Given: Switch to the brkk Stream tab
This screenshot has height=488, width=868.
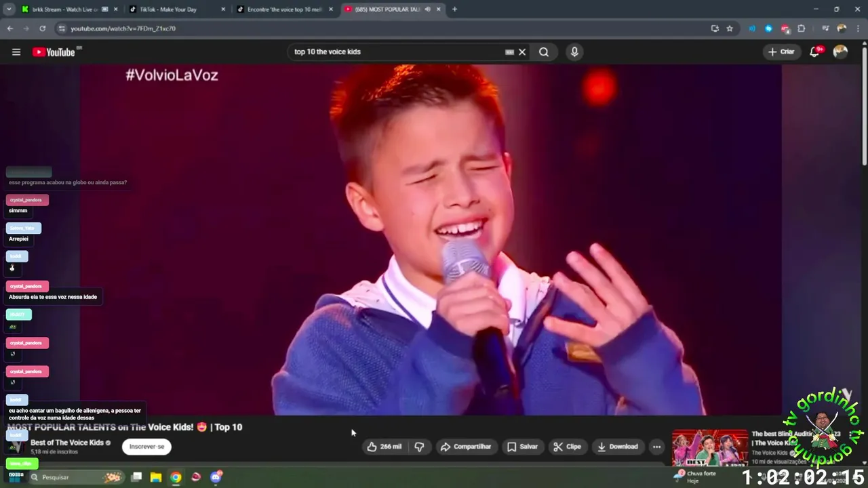Looking at the screenshot, I should tap(64, 9).
